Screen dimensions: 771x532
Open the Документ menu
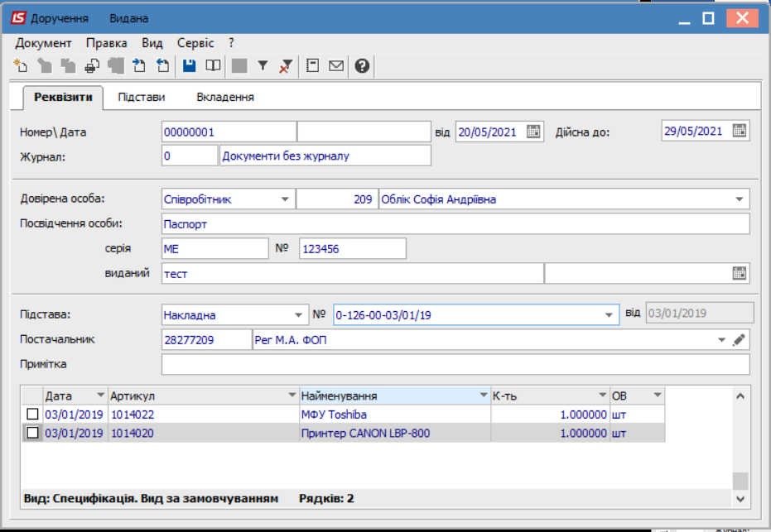(x=43, y=43)
